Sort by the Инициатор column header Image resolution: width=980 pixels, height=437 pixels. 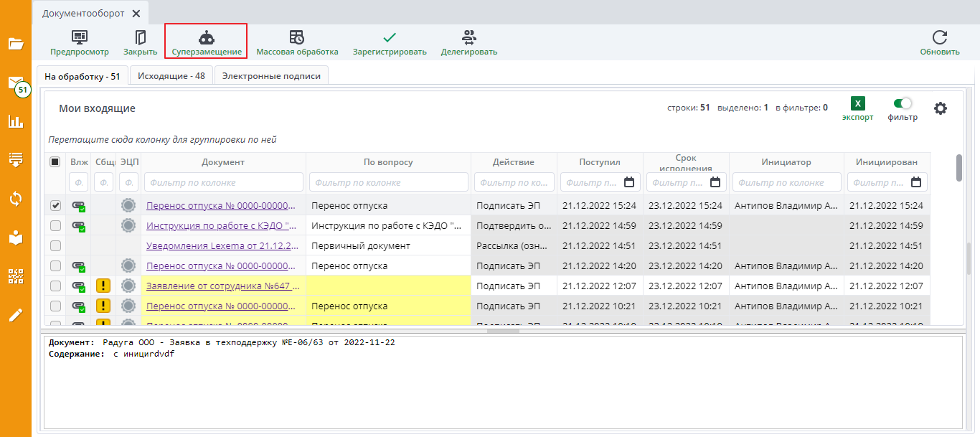[786, 162]
